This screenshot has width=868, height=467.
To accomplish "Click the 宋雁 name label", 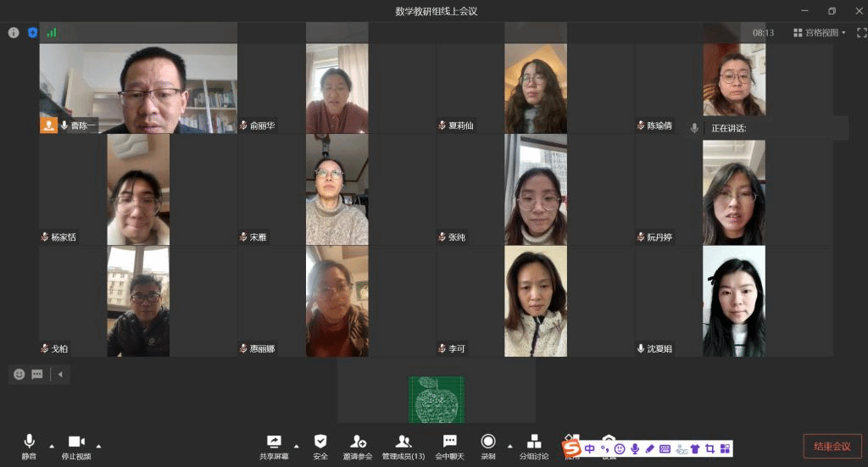I will tap(258, 236).
